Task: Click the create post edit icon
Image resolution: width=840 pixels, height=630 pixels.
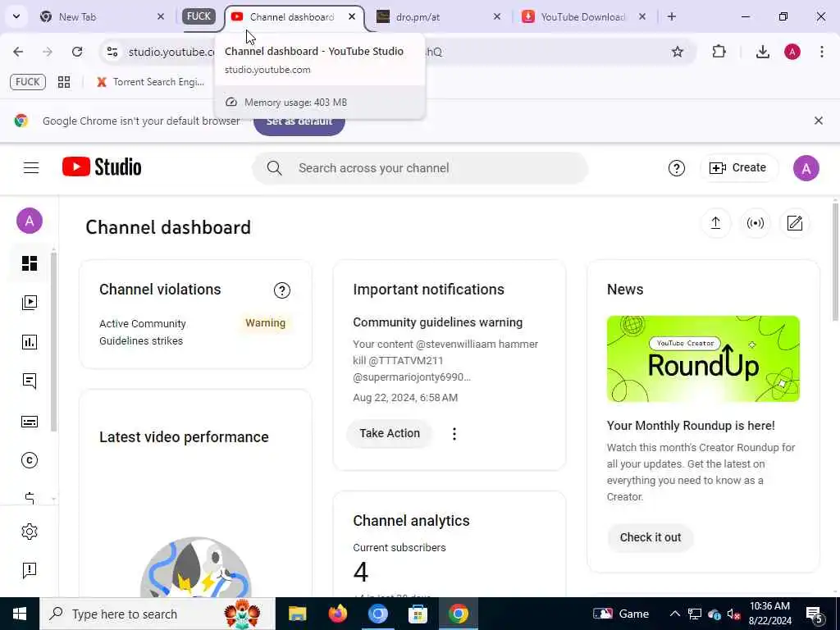Action: click(x=795, y=223)
